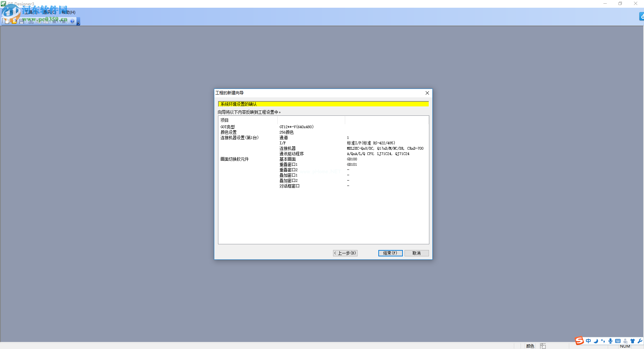Click the Open project folder icon

[14, 21]
